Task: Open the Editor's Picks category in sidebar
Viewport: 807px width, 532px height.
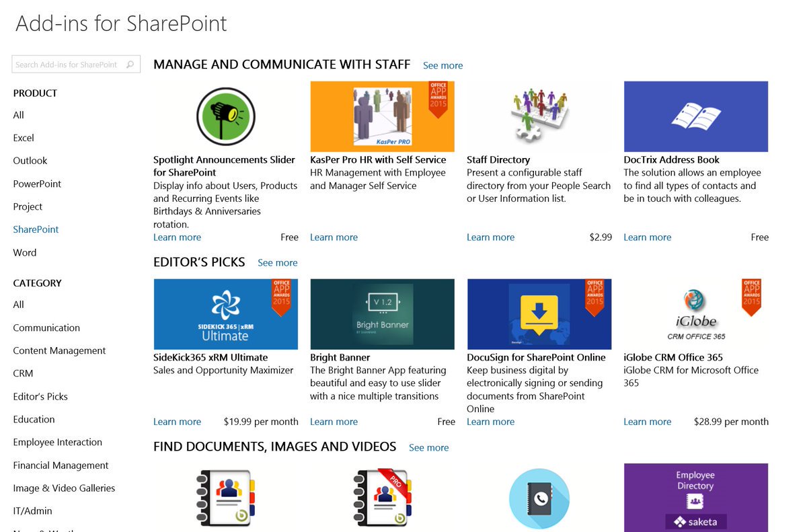Action: pyautogui.click(x=40, y=396)
